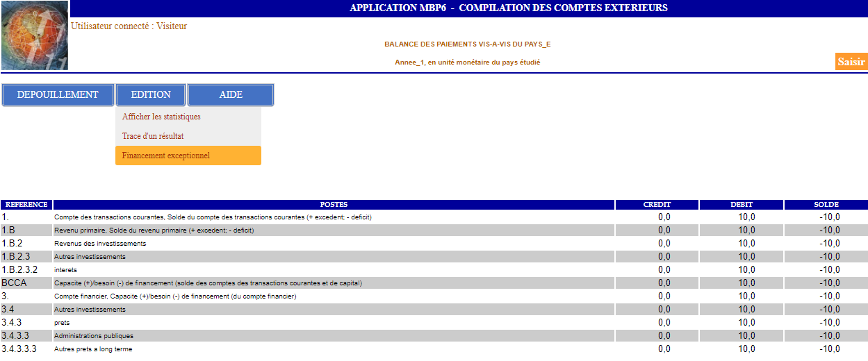Select Afficher les statistiques menu entry
The width and height of the screenshot is (868, 361).
point(161,117)
